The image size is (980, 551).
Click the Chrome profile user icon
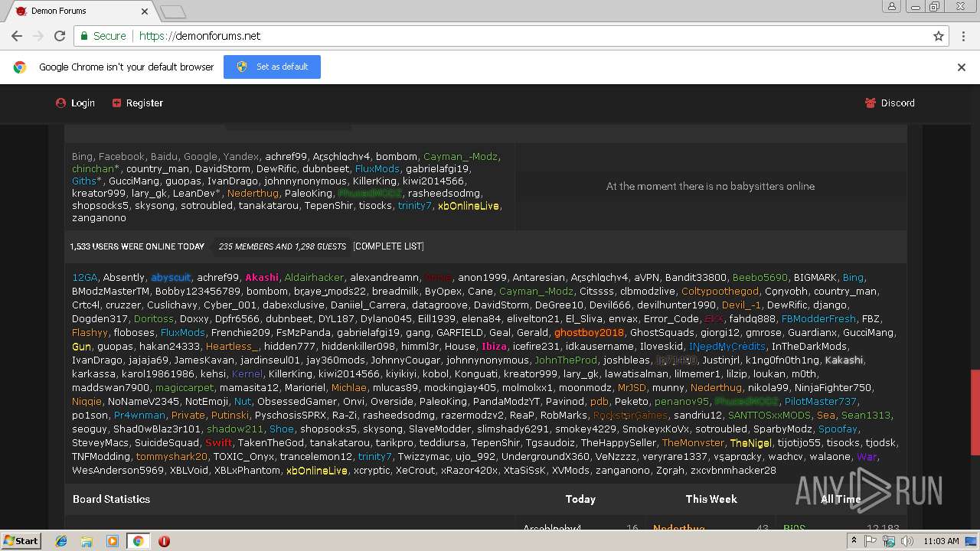891,7
